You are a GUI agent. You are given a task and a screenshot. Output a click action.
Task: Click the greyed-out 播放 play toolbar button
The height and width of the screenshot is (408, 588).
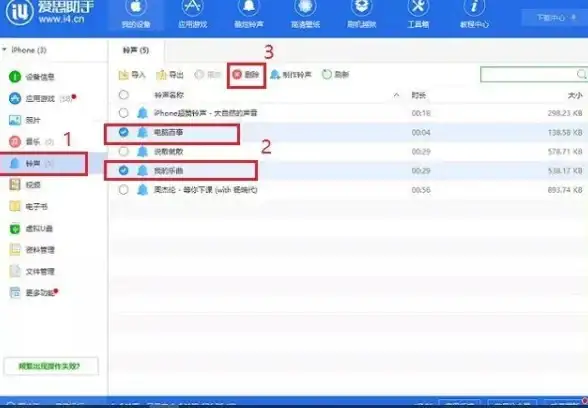207,75
